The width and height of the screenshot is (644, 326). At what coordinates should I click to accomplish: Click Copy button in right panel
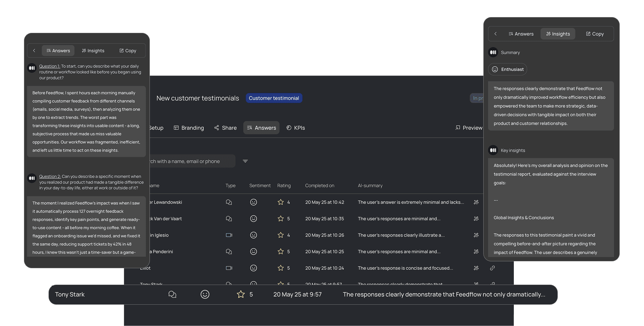[595, 34]
